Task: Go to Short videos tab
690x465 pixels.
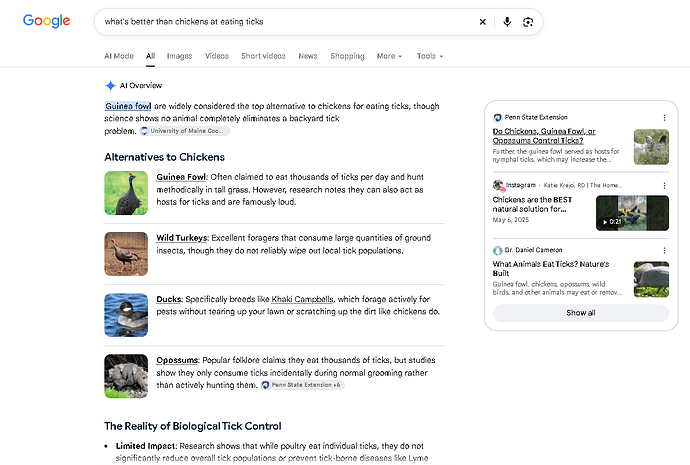Action: (263, 56)
